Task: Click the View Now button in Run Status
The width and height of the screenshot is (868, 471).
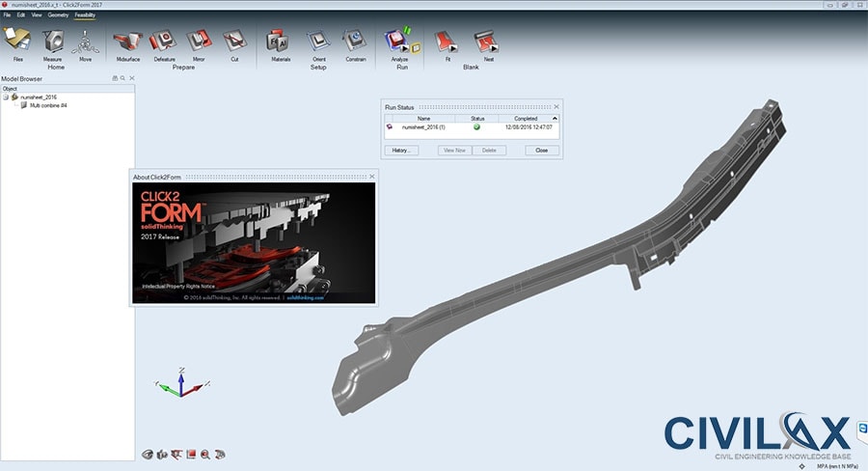Action: [454, 151]
